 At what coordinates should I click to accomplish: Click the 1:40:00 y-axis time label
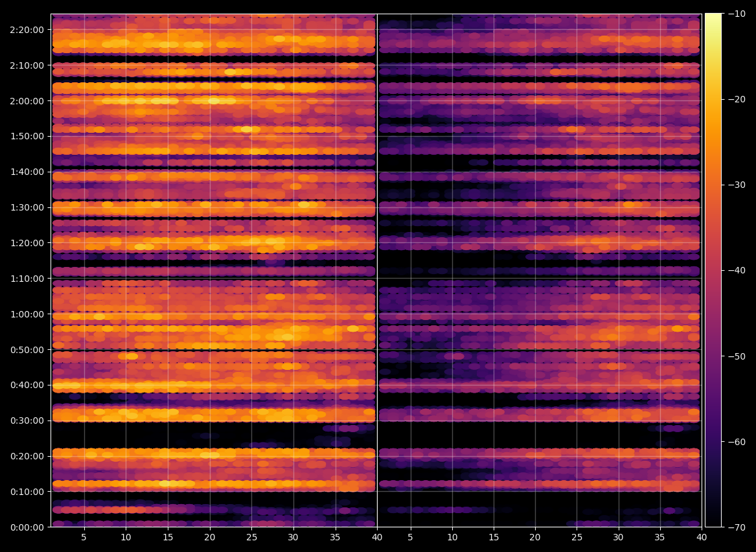(27, 172)
